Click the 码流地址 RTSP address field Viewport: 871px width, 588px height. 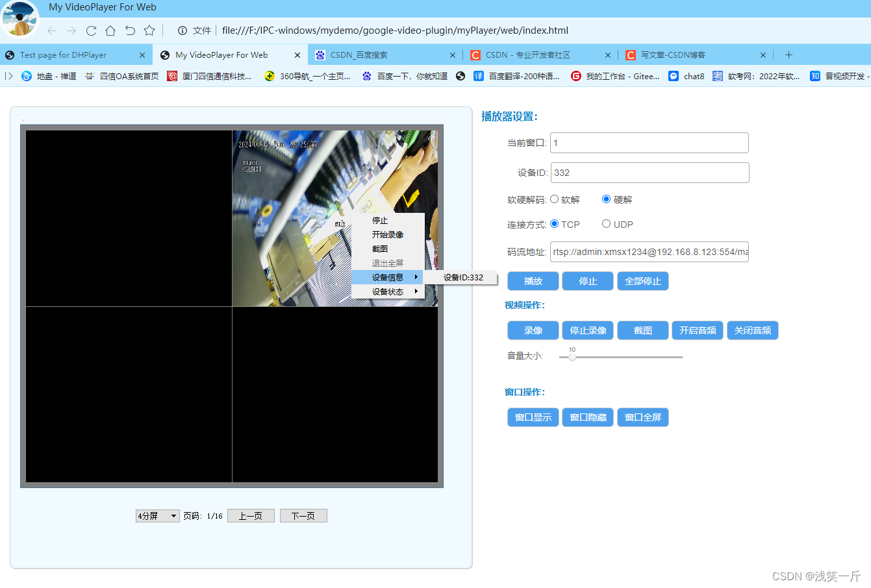click(650, 252)
